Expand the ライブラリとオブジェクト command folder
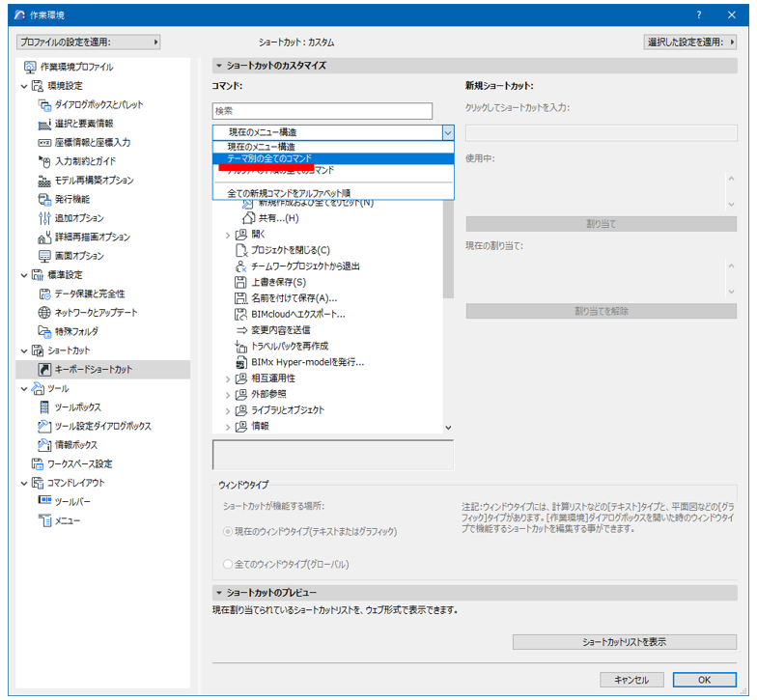 228,411
